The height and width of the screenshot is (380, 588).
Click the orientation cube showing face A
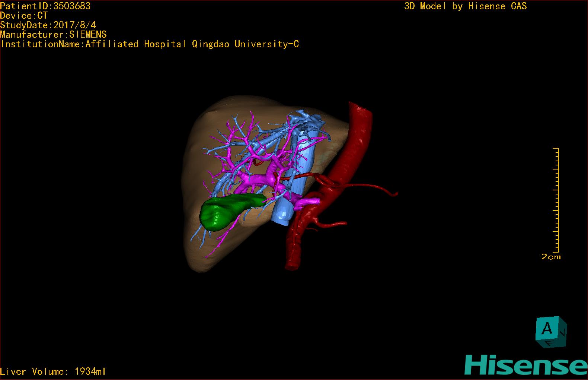(551, 332)
